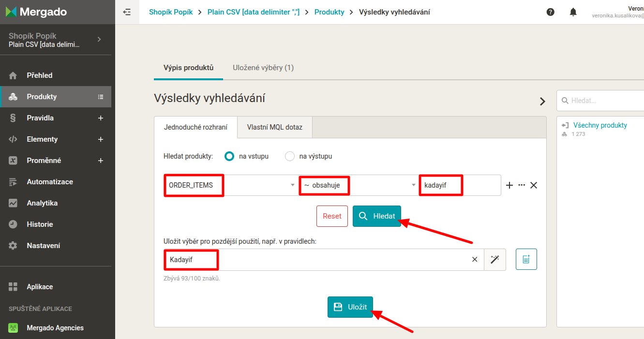Expand the Shopík Popík project switcher chevron
This screenshot has height=339, width=644.
tap(99, 39)
